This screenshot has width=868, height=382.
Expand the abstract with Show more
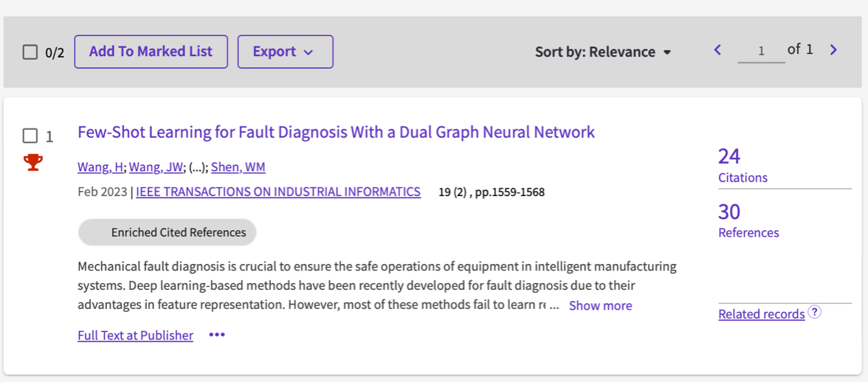pos(600,305)
